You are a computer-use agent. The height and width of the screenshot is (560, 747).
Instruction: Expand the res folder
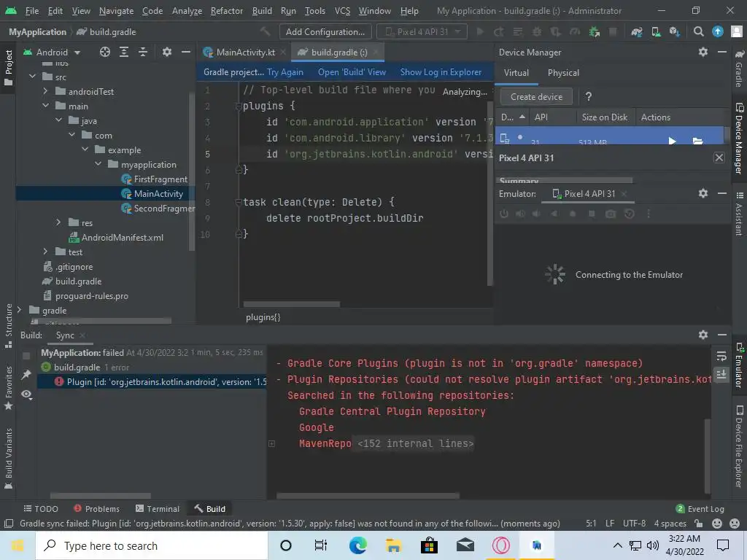point(58,222)
